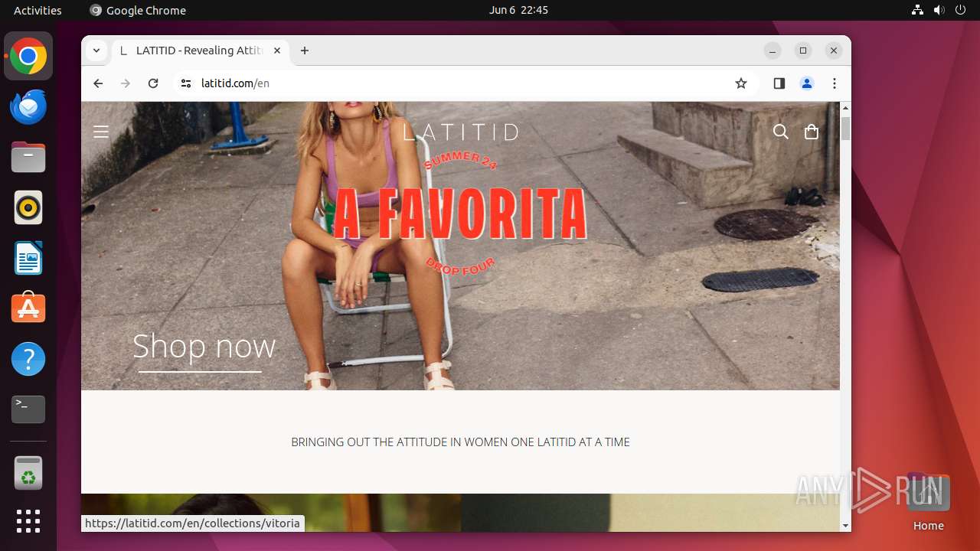This screenshot has width=980, height=551.
Task: Open Help from the dock
Action: pos(28,359)
